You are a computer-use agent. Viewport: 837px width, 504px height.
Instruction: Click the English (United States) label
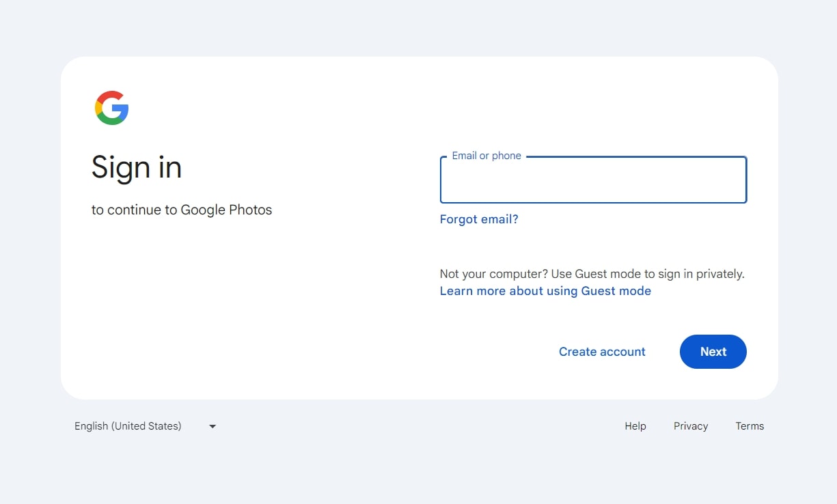128,425
